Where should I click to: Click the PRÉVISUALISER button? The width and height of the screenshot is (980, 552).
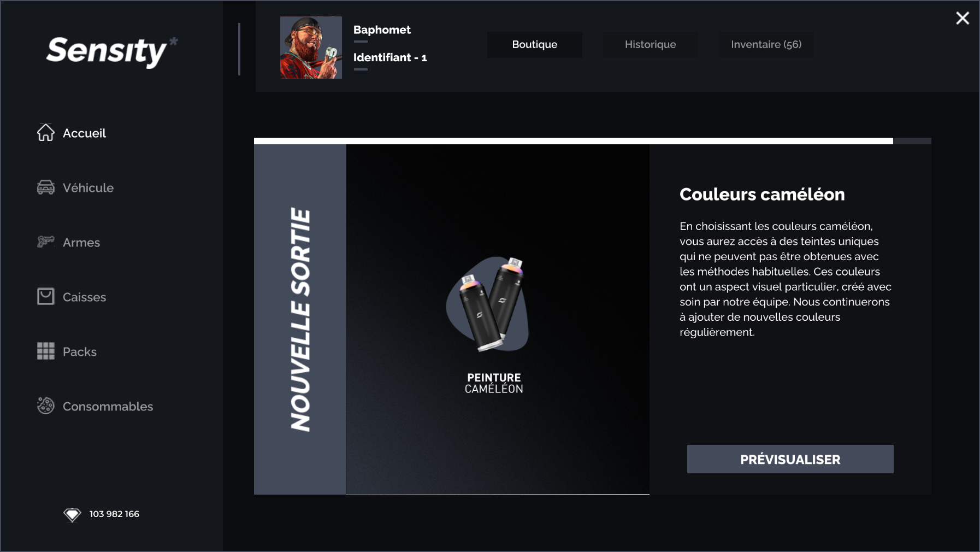point(790,459)
